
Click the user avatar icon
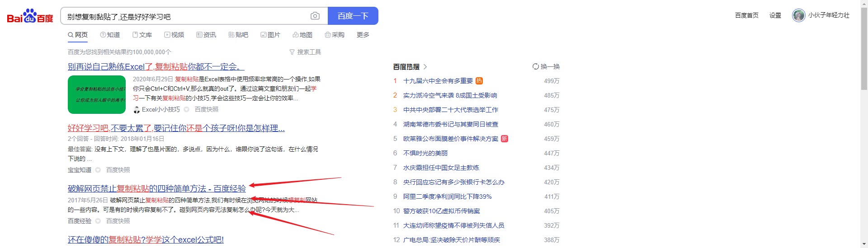[x=799, y=15]
